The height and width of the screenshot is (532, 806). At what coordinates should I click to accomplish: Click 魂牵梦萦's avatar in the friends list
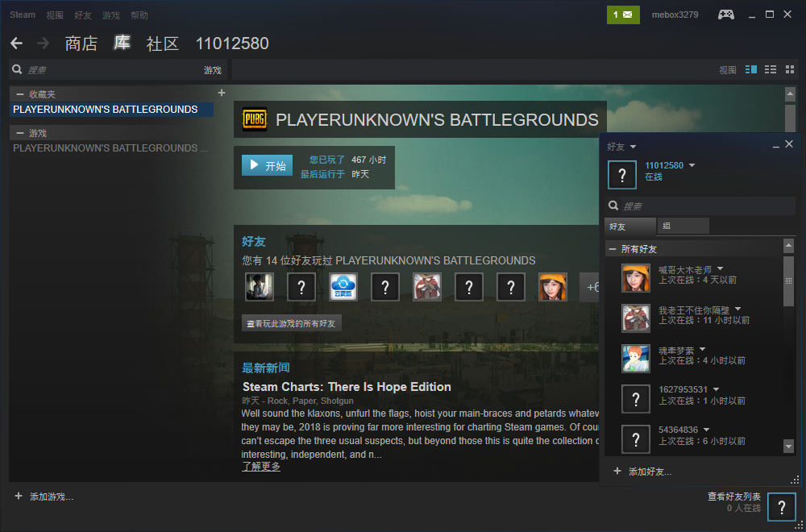point(635,358)
